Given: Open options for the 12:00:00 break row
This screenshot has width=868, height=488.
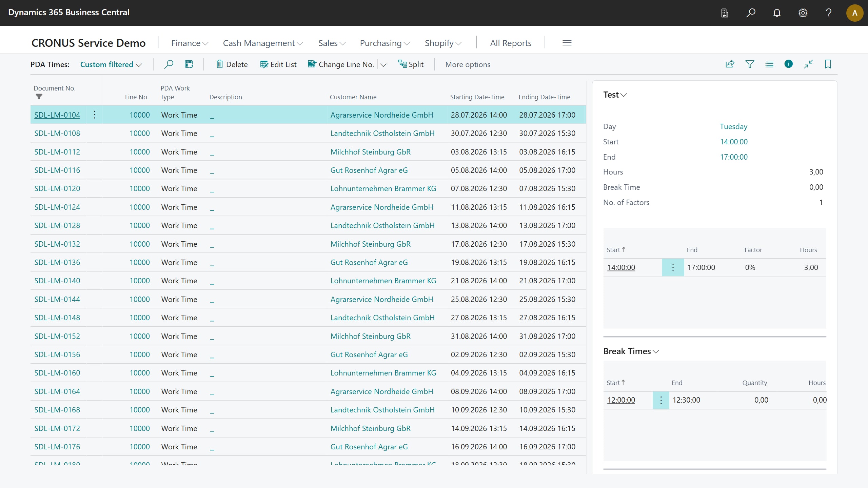Looking at the screenshot, I should pos(661,400).
